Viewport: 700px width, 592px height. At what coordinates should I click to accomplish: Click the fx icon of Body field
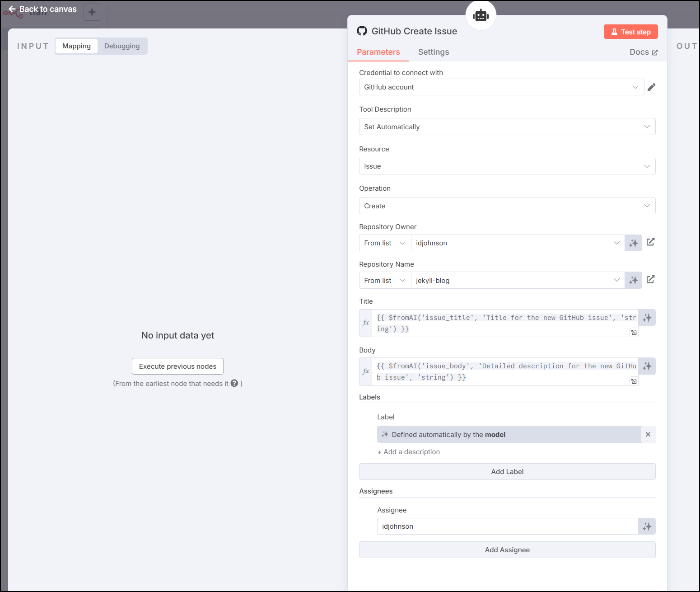click(366, 371)
